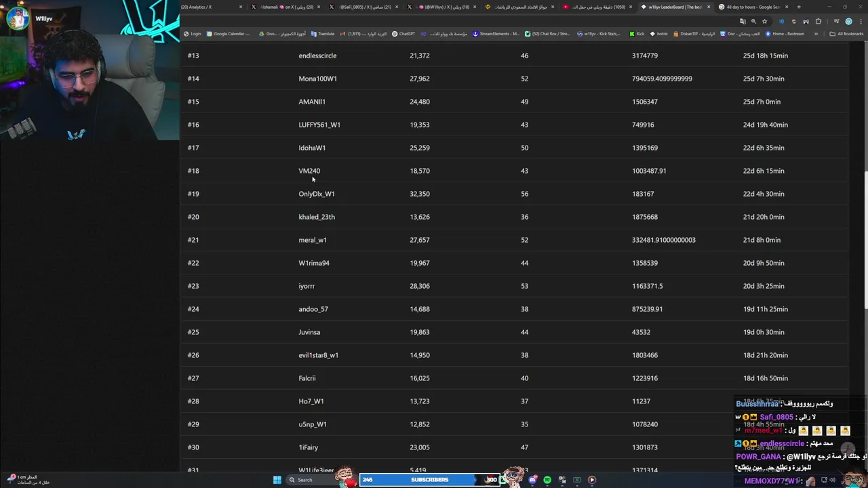Select username W1rima94
868x488 pixels.
coord(314,263)
